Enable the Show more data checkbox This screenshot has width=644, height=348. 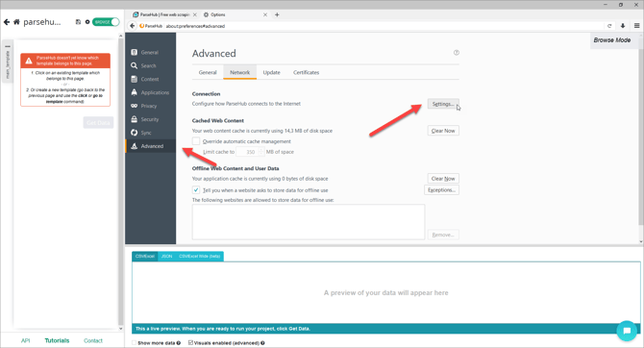(x=134, y=342)
